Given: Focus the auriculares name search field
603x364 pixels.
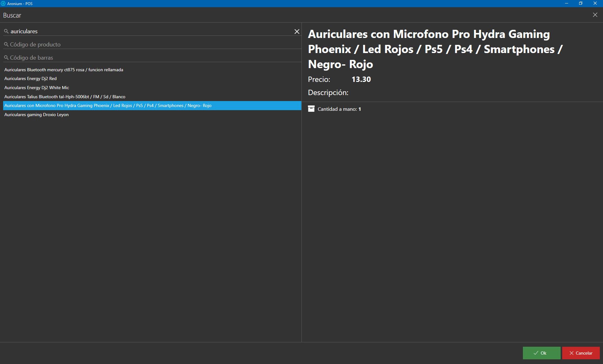Looking at the screenshot, I should 151,31.
